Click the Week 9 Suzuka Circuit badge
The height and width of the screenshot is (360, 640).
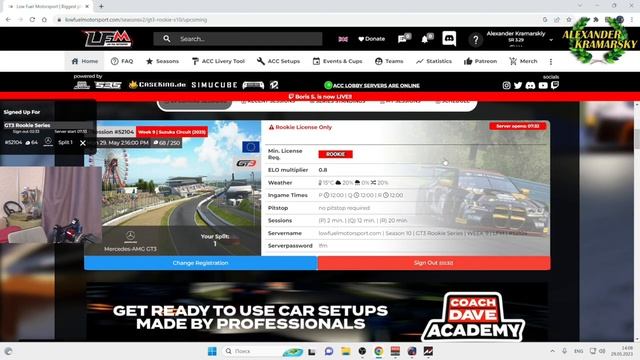tap(172, 132)
